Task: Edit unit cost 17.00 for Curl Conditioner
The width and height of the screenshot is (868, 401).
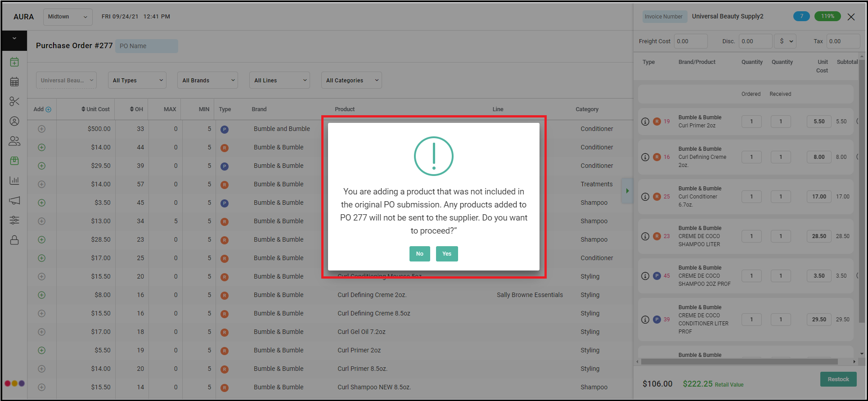Action: pyautogui.click(x=819, y=197)
